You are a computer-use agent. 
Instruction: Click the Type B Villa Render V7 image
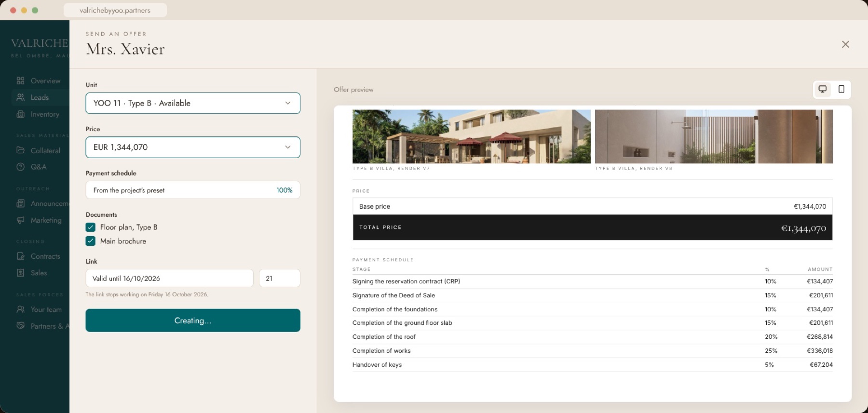[472, 136]
